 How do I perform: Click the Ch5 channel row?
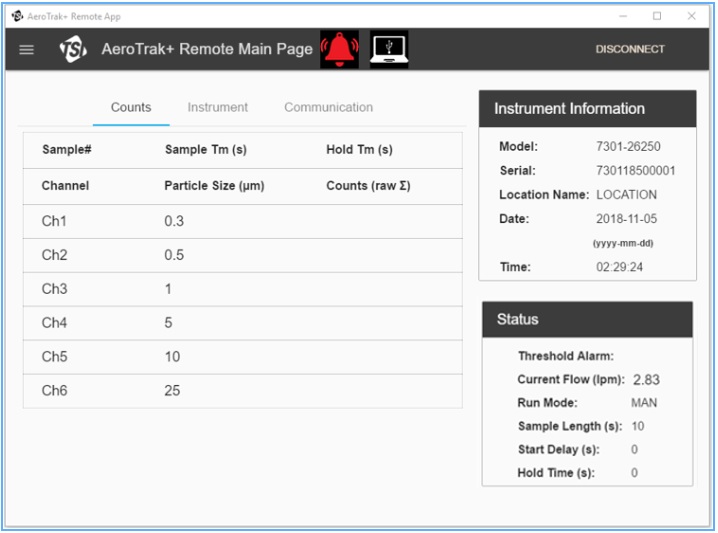tap(242, 358)
